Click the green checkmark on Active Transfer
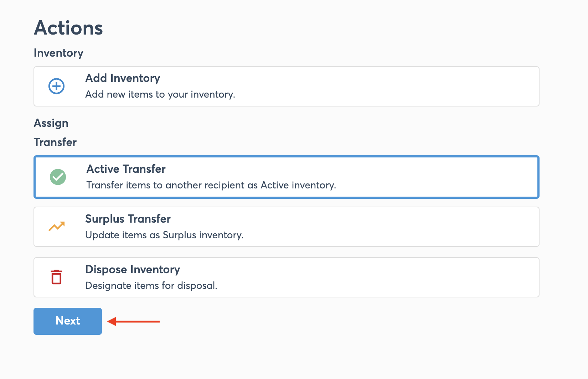 [58, 177]
